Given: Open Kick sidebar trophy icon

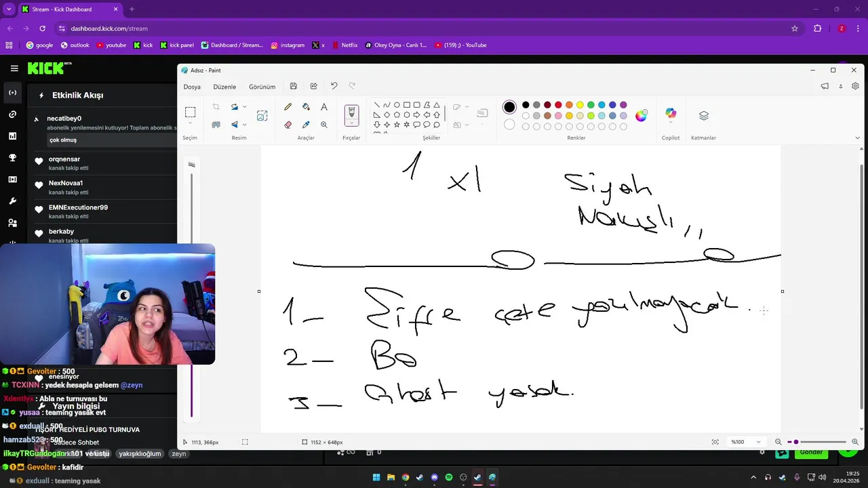Looking at the screenshot, I should (12, 158).
